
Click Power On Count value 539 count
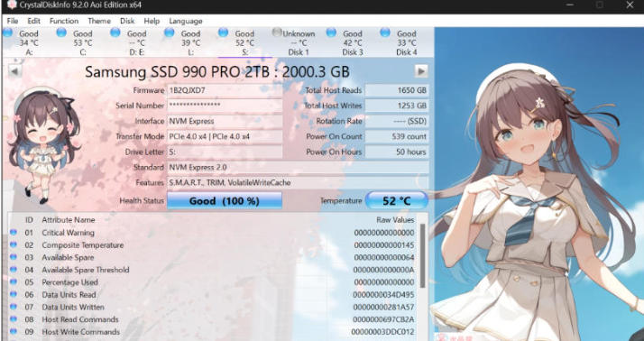pyautogui.click(x=397, y=136)
